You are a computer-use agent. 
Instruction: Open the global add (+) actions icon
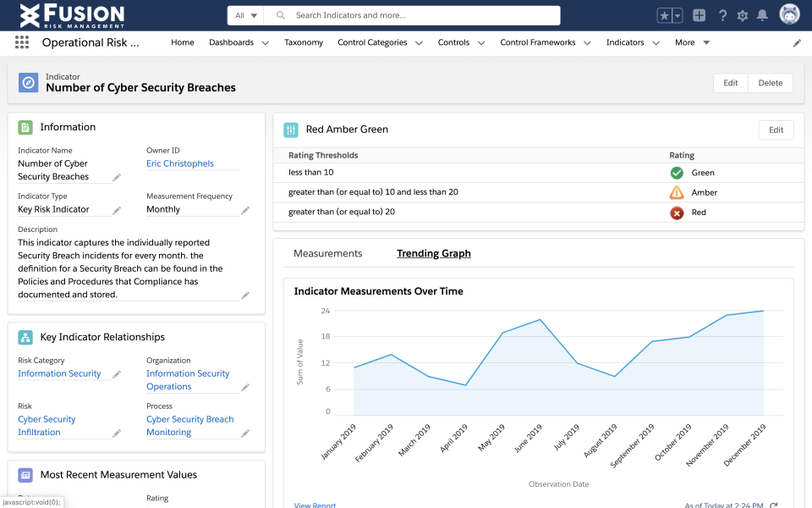point(700,14)
